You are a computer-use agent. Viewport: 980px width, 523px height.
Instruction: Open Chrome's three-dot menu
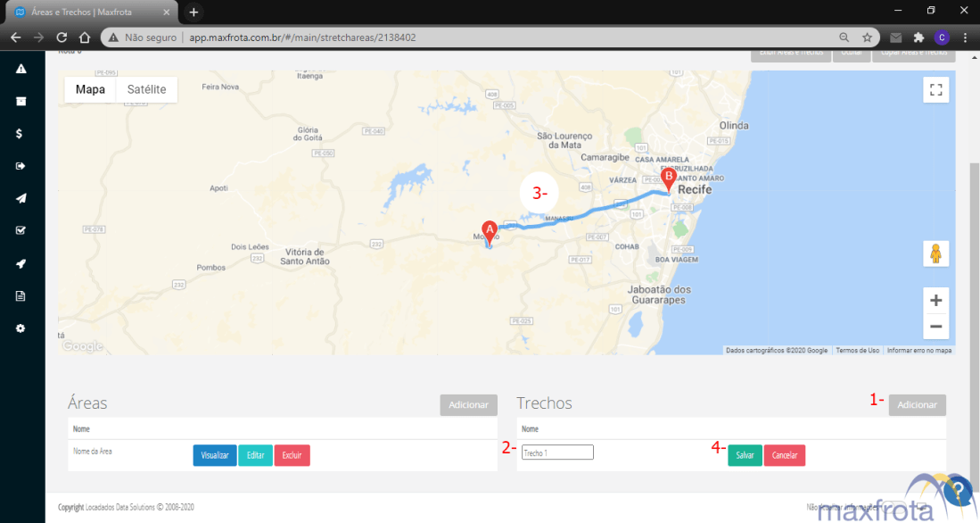click(x=965, y=37)
